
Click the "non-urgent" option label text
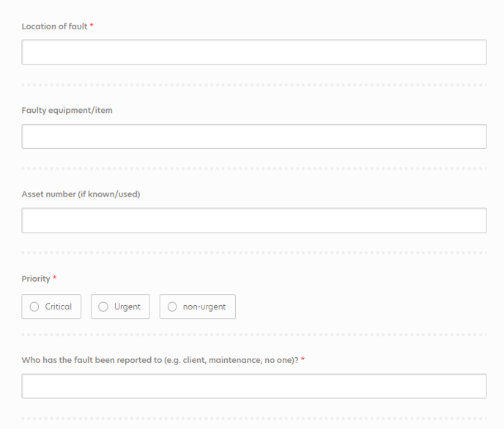(x=204, y=307)
